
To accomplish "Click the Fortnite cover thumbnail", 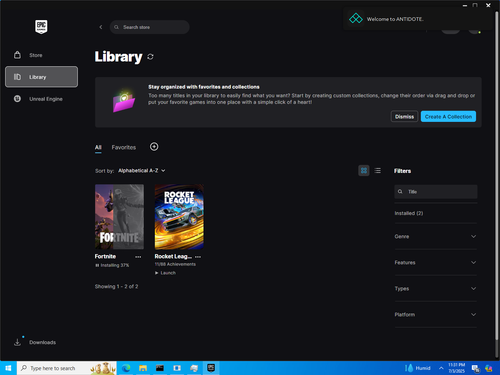I will tap(119, 217).
